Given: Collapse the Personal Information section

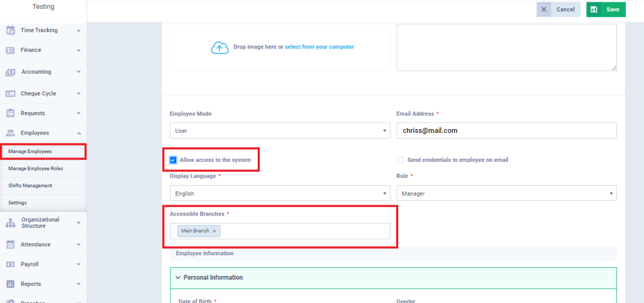Looking at the screenshot, I should [x=178, y=278].
